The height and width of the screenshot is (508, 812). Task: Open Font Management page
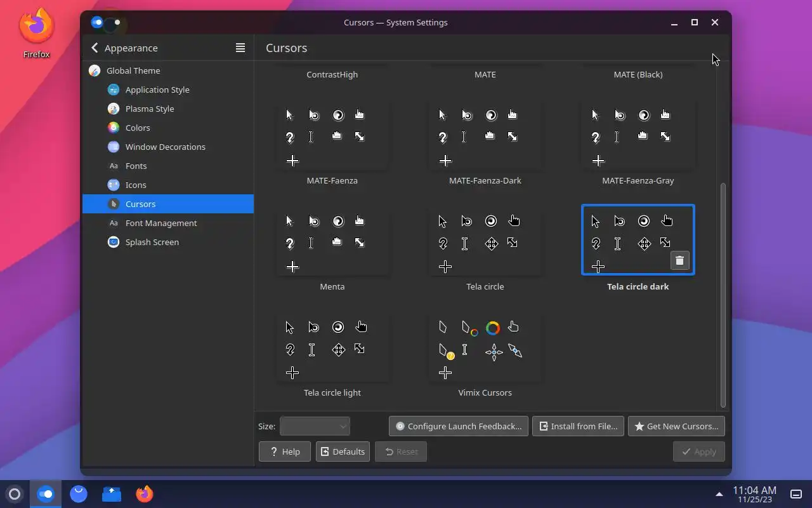pos(168,223)
